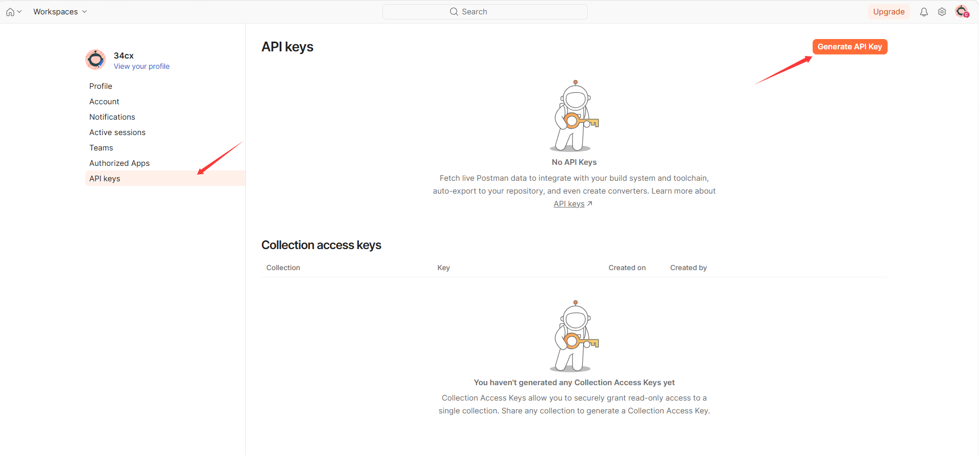The height and width of the screenshot is (455, 980).
Task: Focus the Search field
Action: [x=485, y=12]
